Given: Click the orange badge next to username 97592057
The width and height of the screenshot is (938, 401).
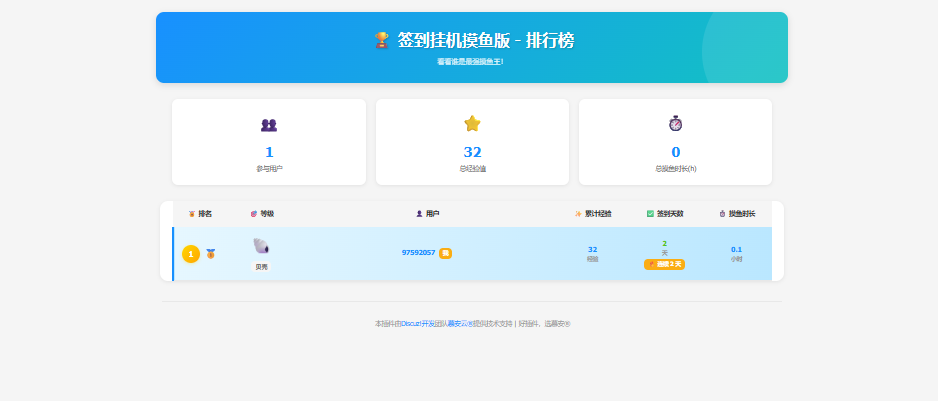Looking at the screenshot, I should click(x=445, y=253).
